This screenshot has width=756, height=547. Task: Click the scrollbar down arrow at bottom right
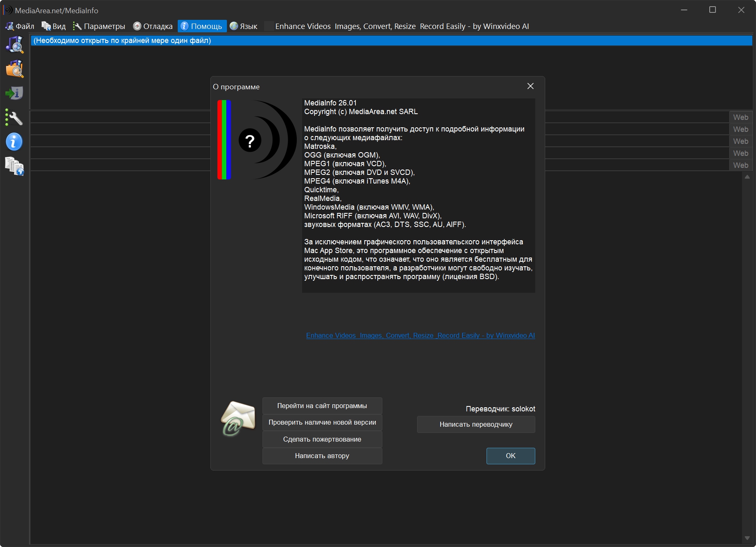pos(747,538)
